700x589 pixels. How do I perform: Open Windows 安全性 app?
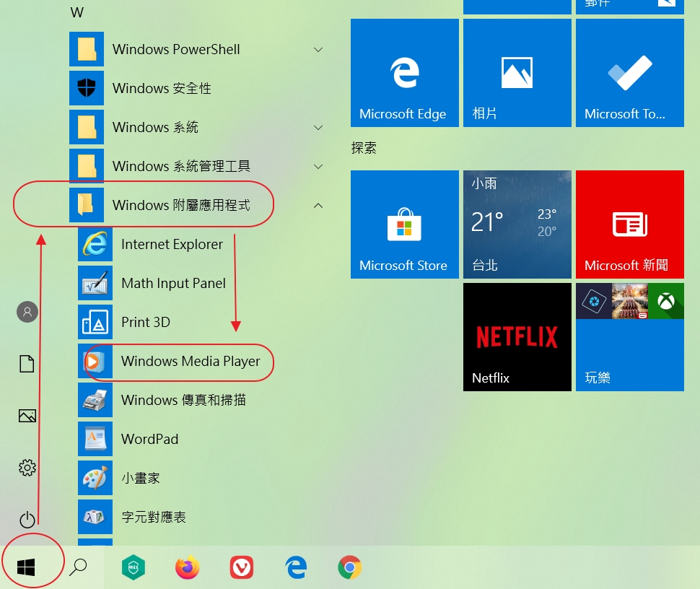point(162,88)
